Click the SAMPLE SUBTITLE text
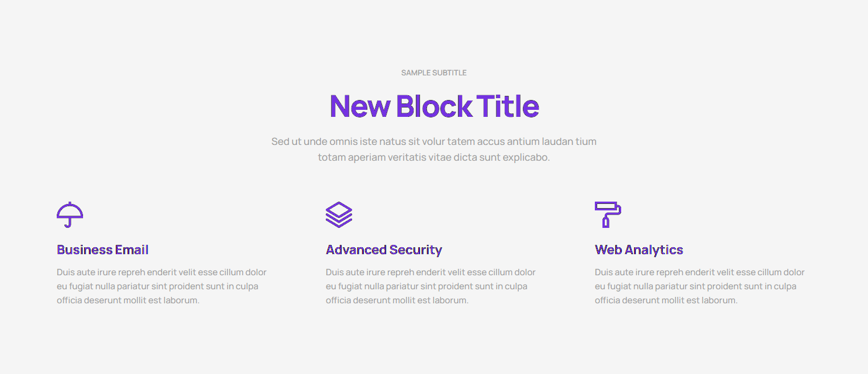 point(433,73)
